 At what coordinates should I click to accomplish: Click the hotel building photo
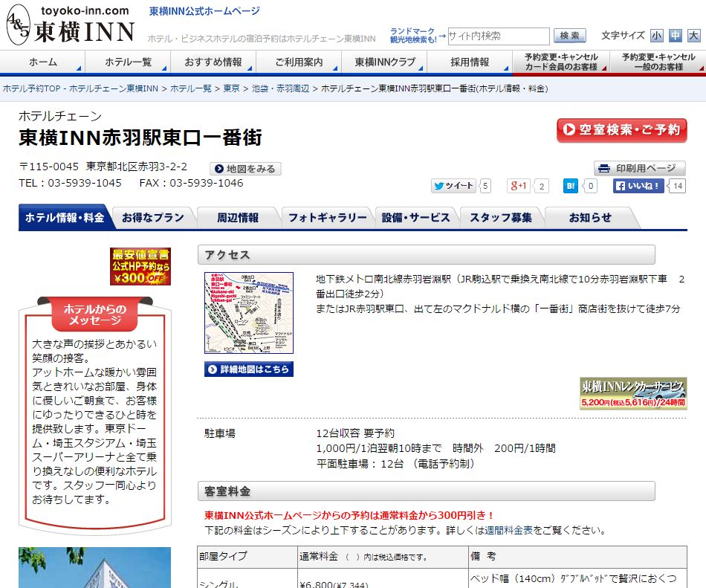94,567
